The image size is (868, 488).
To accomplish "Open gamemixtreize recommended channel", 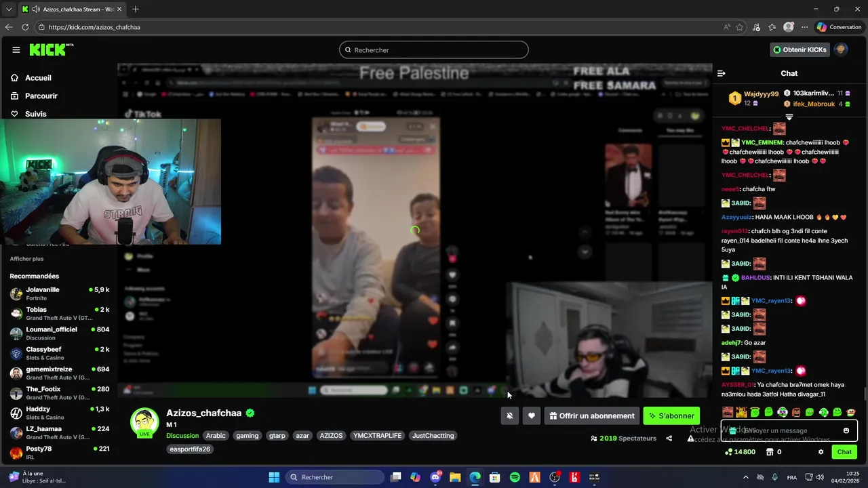I will pos(60,373).
